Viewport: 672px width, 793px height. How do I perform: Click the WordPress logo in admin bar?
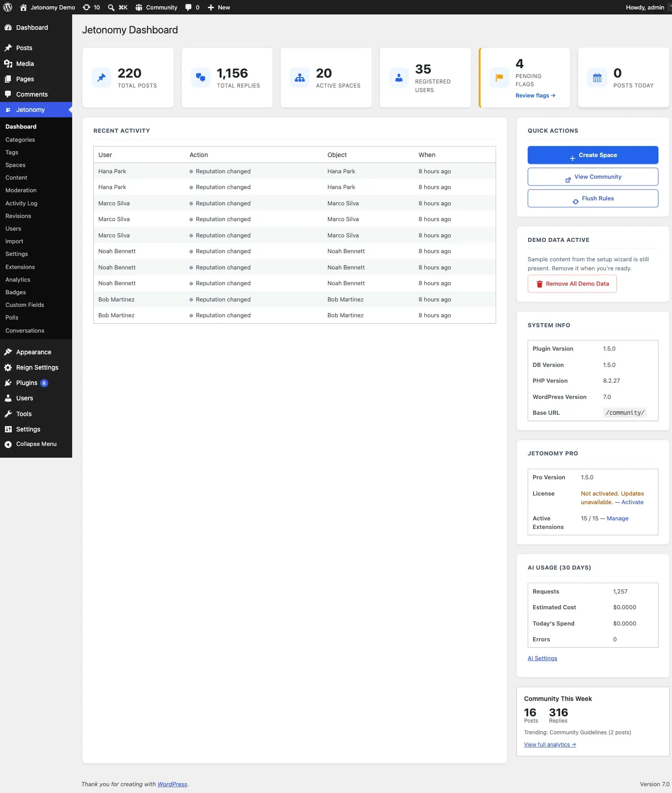8,7
